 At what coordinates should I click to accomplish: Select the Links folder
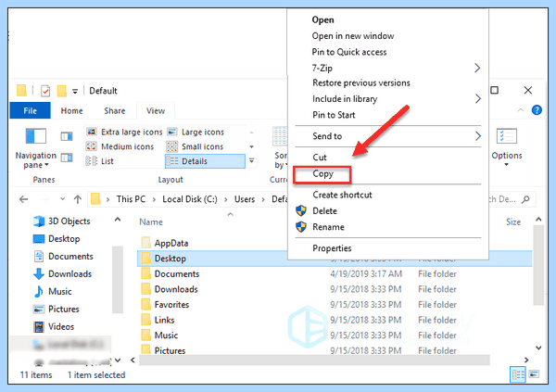pyautogui.click(x=158, y=320)
